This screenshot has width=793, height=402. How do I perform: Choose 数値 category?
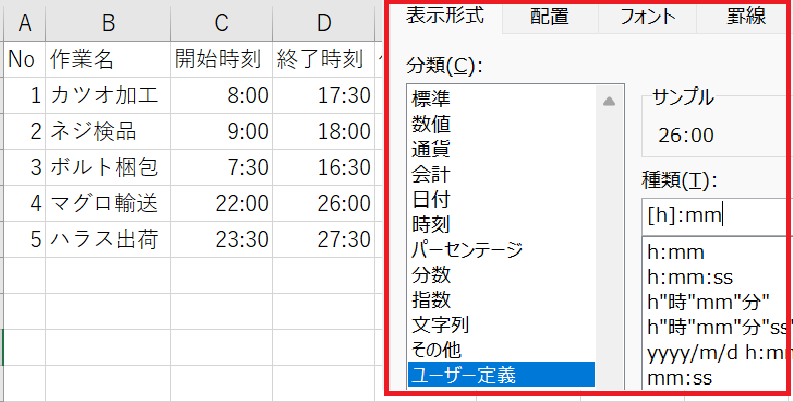[x=431, y=123]
